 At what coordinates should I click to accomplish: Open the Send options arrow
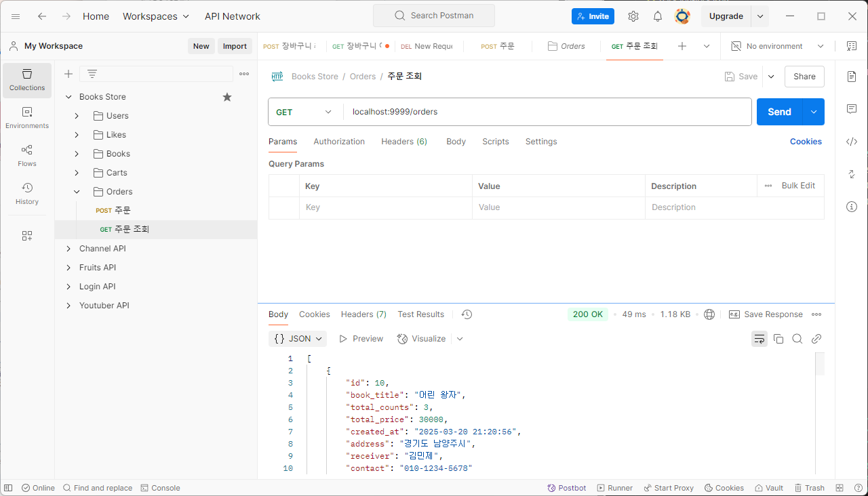(x=814, y=112)
